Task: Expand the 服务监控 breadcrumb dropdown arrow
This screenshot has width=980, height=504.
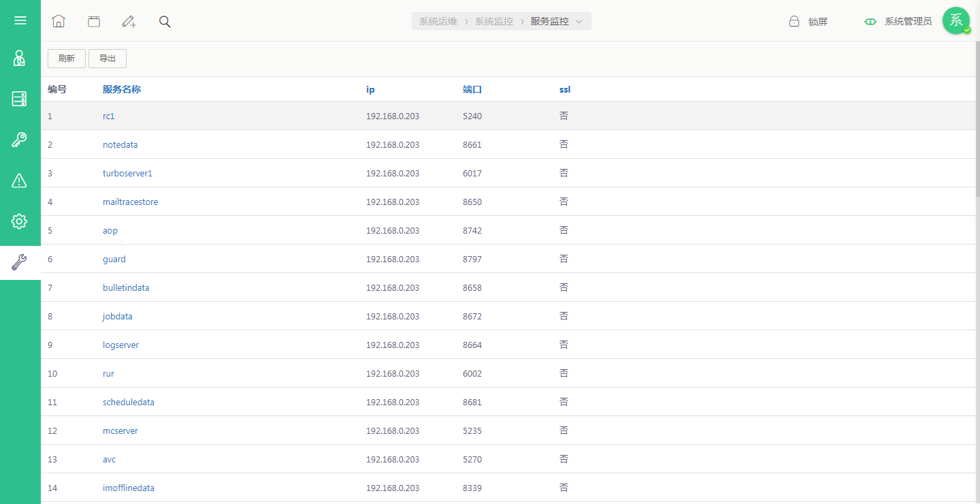Action: pos(579,21)
